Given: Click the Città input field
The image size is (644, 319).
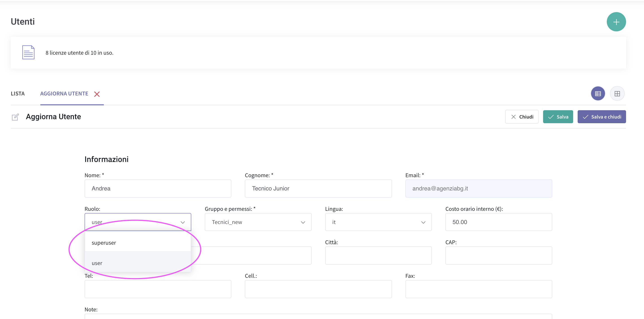Looking at the screenshot, I should 378,255.
